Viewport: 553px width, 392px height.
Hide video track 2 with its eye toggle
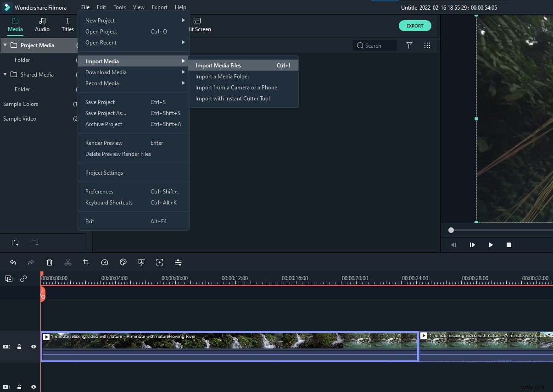tap(34, 347)
